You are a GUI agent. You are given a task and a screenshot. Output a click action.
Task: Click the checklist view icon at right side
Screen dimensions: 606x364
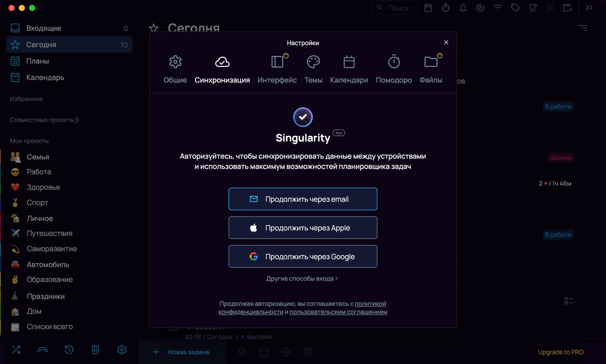(x=569, y=301)
